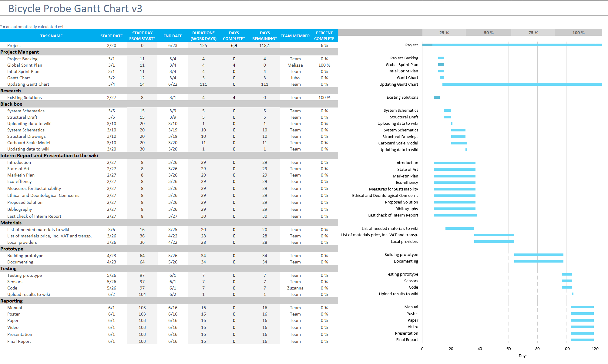Viewport: 608px width, 364px height.
Task: Select the Building prototype Gantt bar
Action: coord(539,255)
